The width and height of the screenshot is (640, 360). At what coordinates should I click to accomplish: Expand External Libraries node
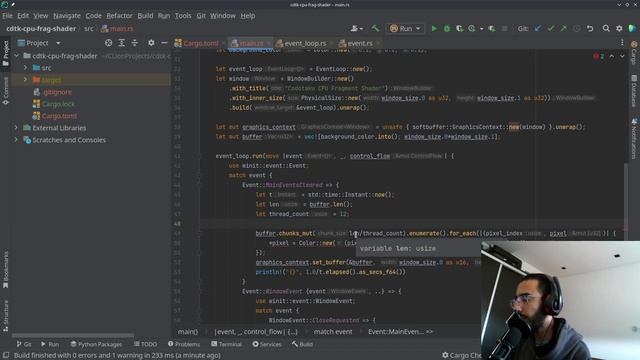(x=16, y=128)
